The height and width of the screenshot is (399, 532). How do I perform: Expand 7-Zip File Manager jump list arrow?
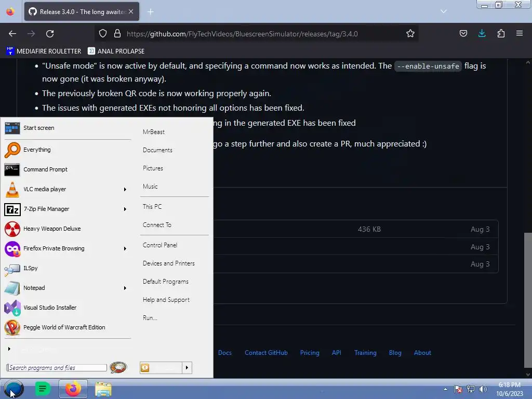pyautogui.click(x=125, y=209)
